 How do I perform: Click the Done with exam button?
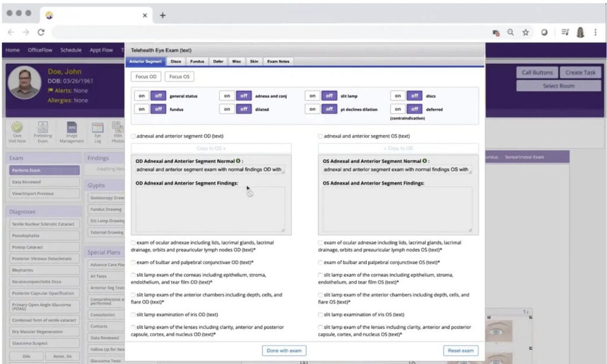(x=285, y=350)
